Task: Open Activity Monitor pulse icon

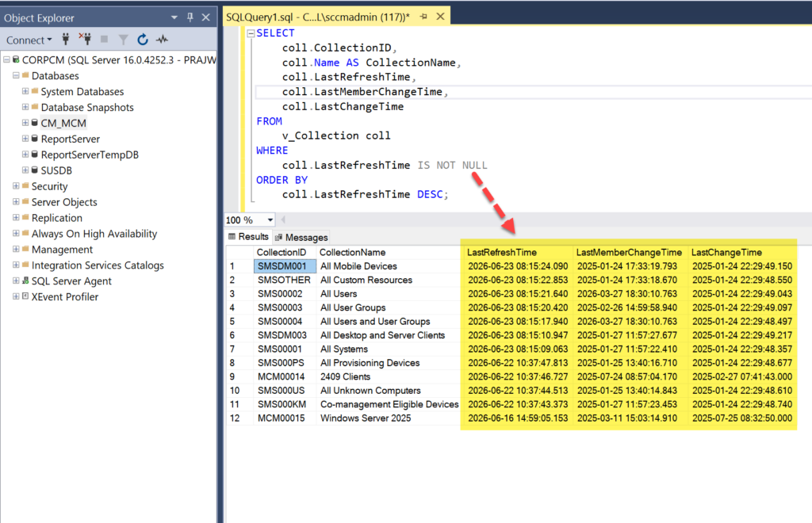Action: pyautogui.click(x=163, y=40)
